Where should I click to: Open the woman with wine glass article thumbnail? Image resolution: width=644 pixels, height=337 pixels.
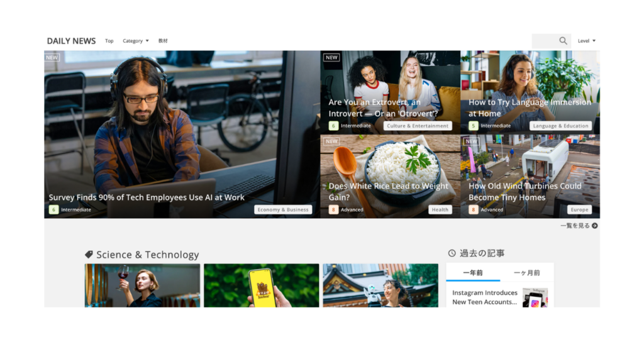pos(142,285)
